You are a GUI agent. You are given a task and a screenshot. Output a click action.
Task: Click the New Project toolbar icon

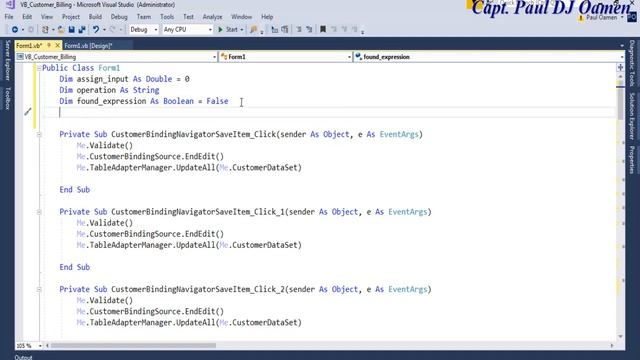tap(45, 29)
